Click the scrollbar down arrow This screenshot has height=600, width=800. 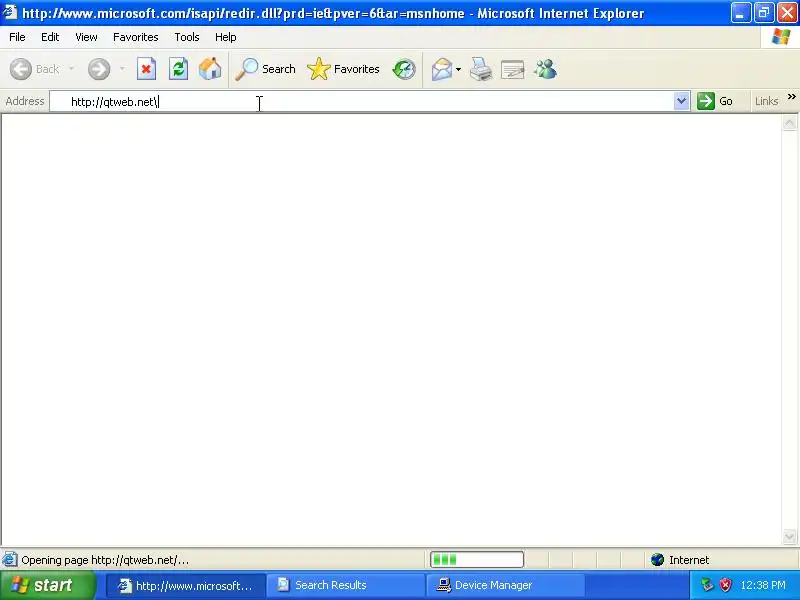789,536
